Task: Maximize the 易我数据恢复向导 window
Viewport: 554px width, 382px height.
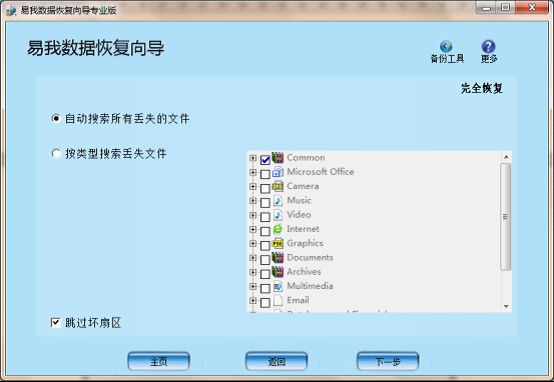Action: [505, 7]
